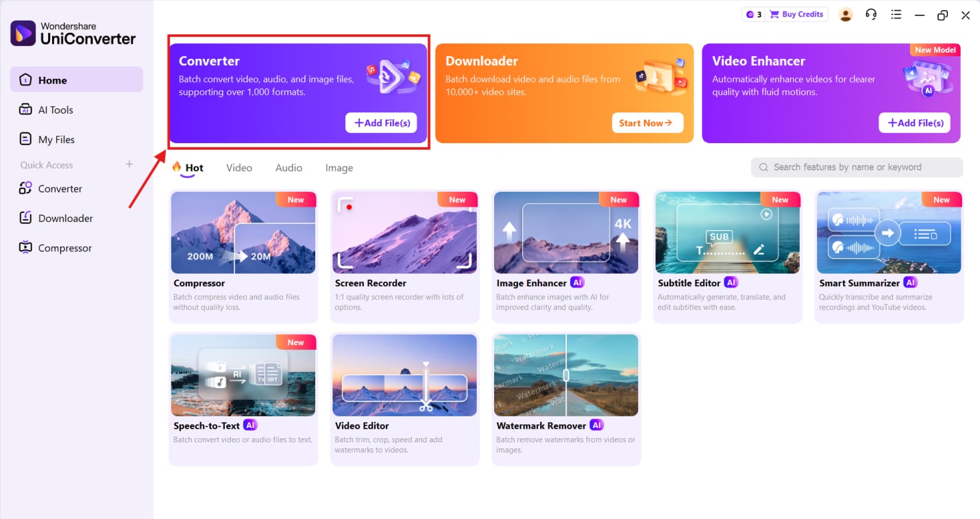Add a Quick Access item with plus

click(x=129, y=164)
